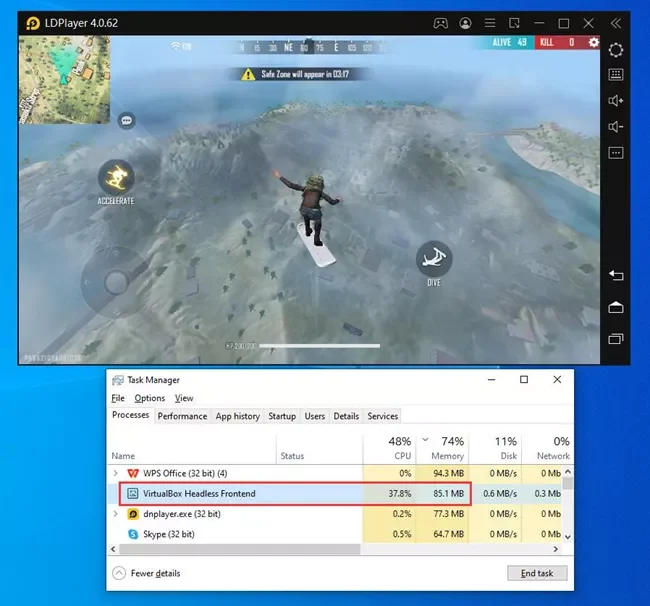Click the LDPlayer logo icon in title bar
Screen dimensions: 650x606
(x=32, y=23)
